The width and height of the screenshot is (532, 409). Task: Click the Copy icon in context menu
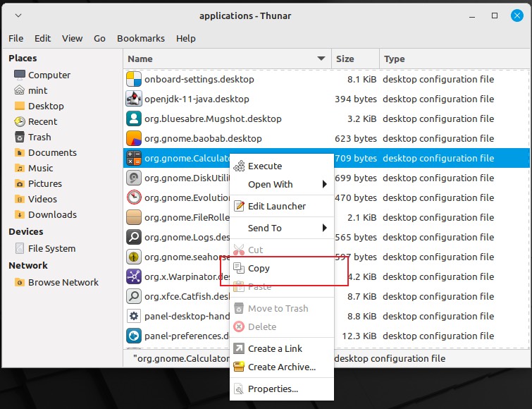coord(239,268)
